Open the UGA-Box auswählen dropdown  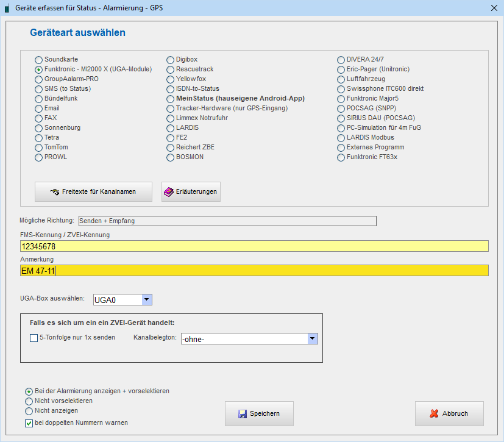click(146, 299)
